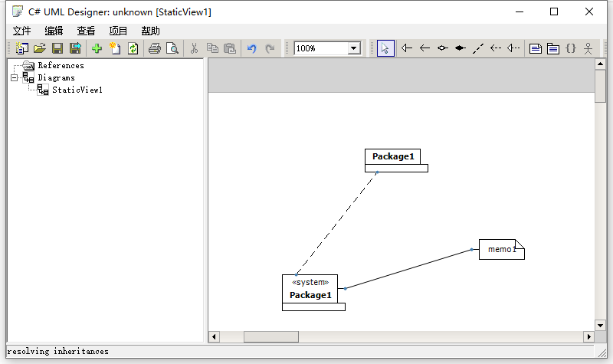Select the filled diamond composition tool
This screenshot has width=613, height=364.
[461, 48]
